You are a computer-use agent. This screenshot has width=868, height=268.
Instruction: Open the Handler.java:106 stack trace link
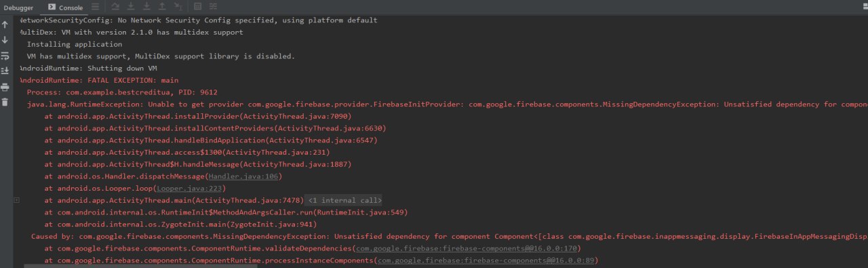coord(243,176)
